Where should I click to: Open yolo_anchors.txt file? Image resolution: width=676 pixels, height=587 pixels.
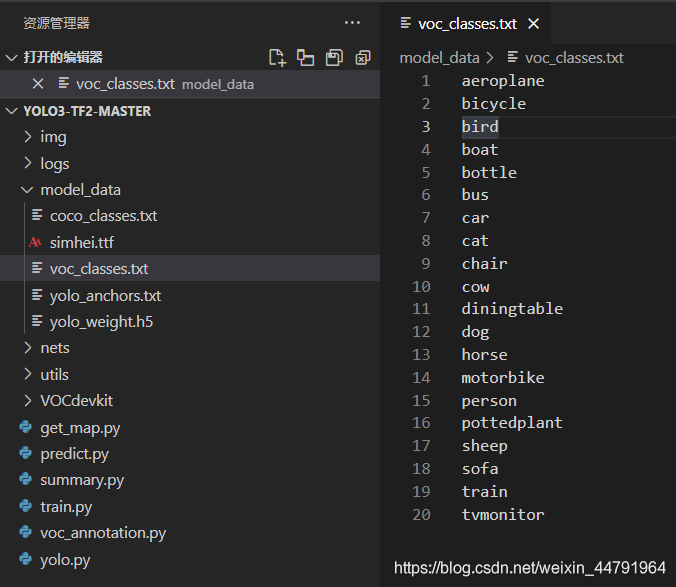[x=106, y=296]
